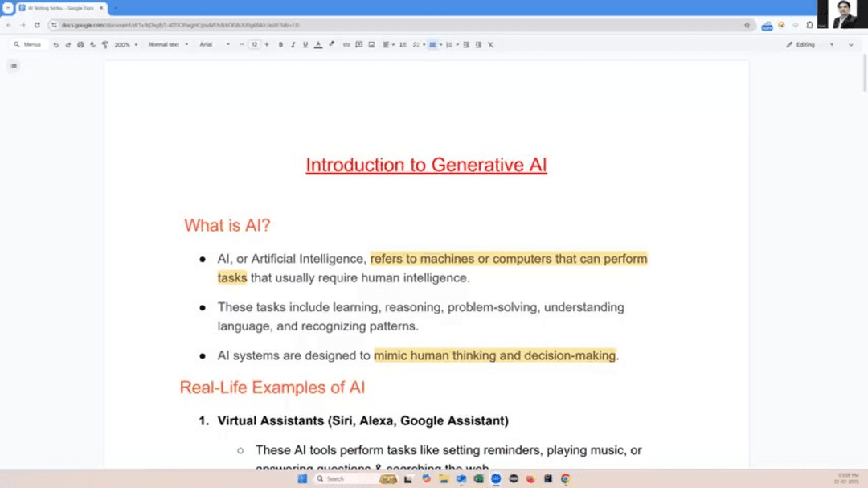Open the Print icon
This screenshot has width=868, height=488.
(80, 44)
